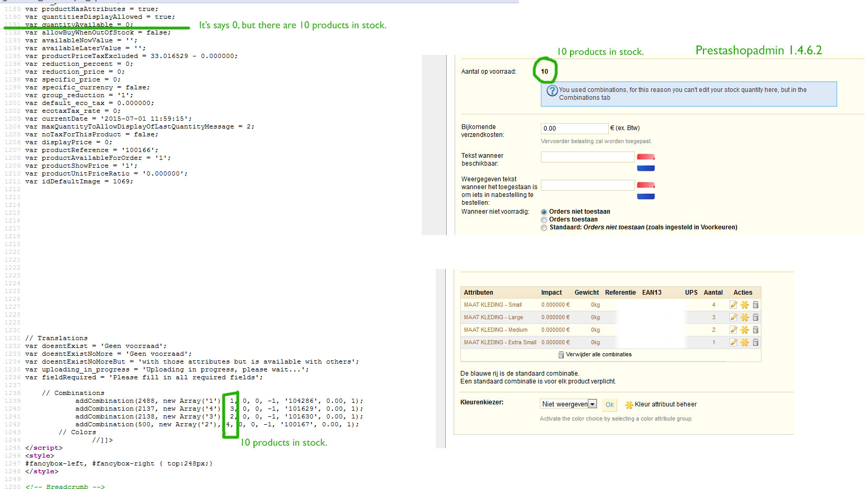Click the yellow star icon for Extra Small row
This screenshot has width=868, height=489.
pos(745,342)
